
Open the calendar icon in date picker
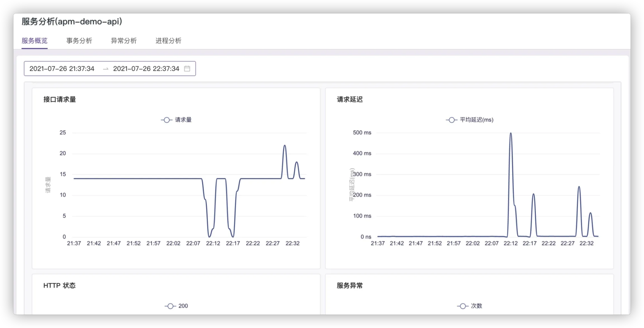(187, 69)
